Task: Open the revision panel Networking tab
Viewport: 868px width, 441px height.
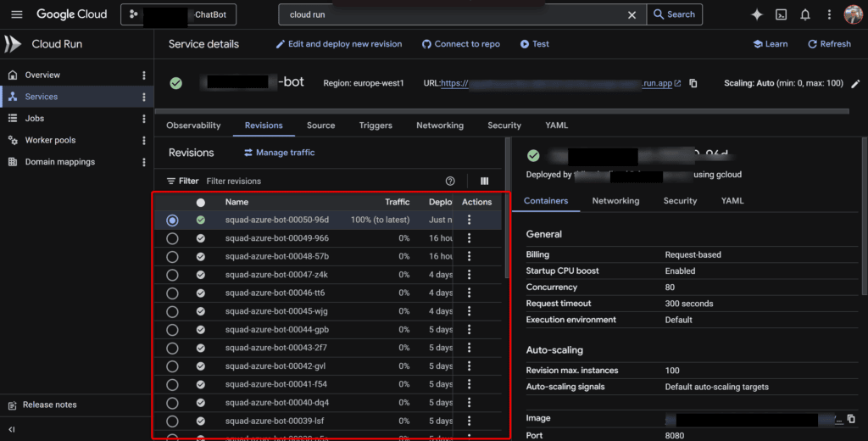Action: (615, 200)
